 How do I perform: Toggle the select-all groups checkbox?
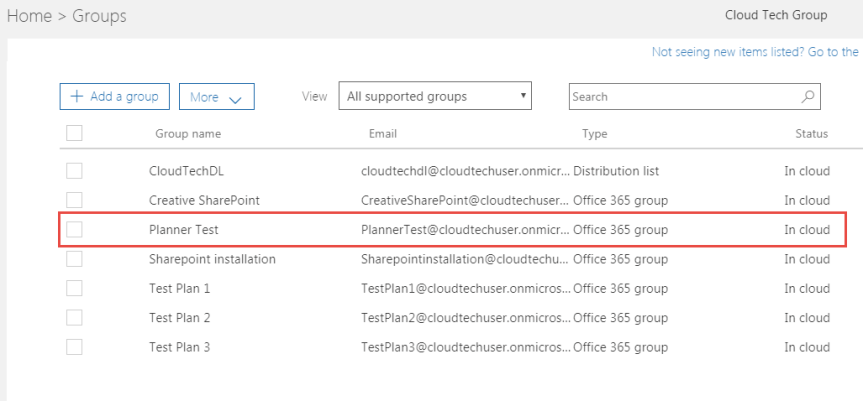(x=73, y=133)
